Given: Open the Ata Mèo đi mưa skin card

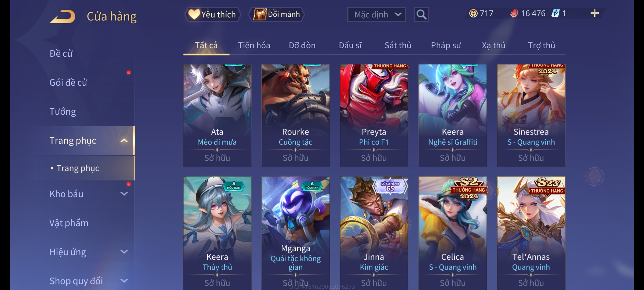Looking at the screenshot, I should tap(217, 115).
